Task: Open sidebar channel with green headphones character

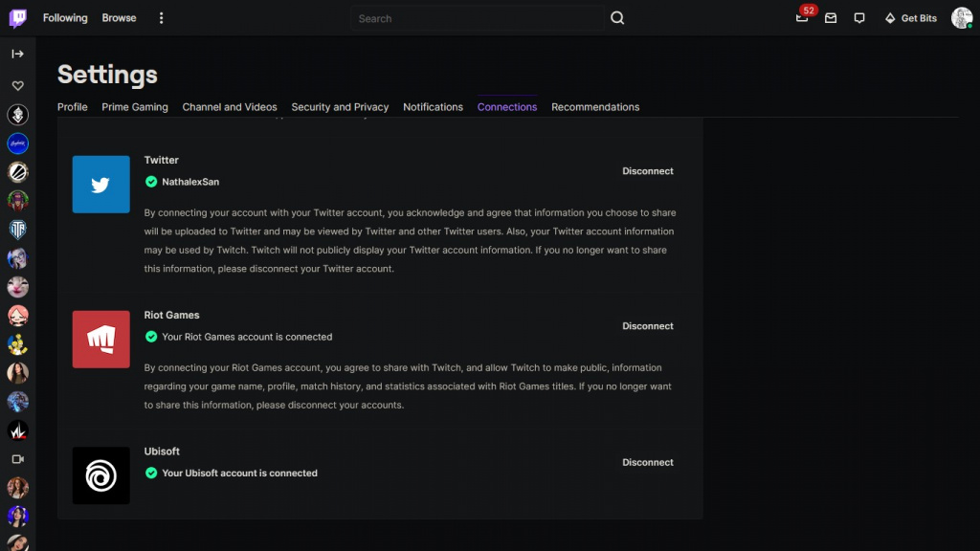Action: (x=17, y=201)
